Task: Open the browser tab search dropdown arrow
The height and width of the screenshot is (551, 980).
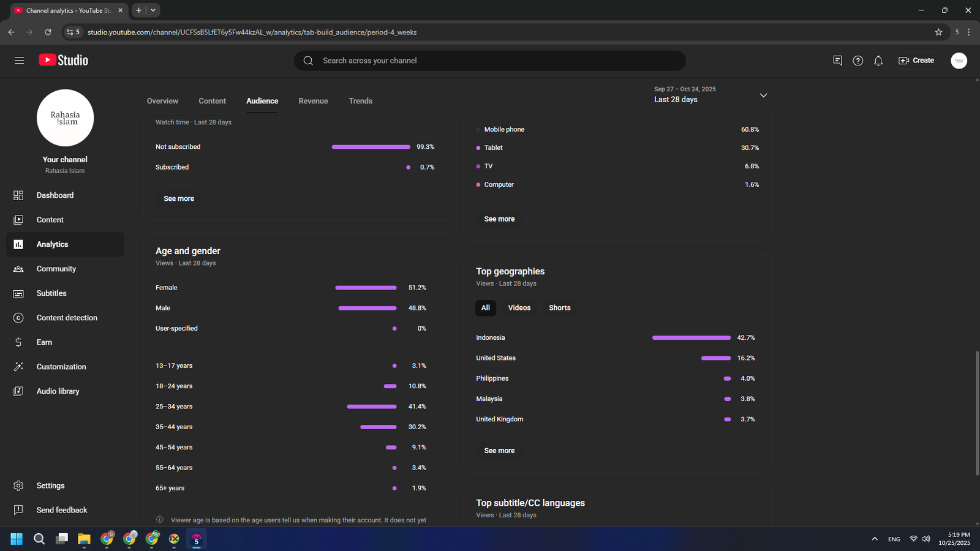Action: click(x=153, y=10)
